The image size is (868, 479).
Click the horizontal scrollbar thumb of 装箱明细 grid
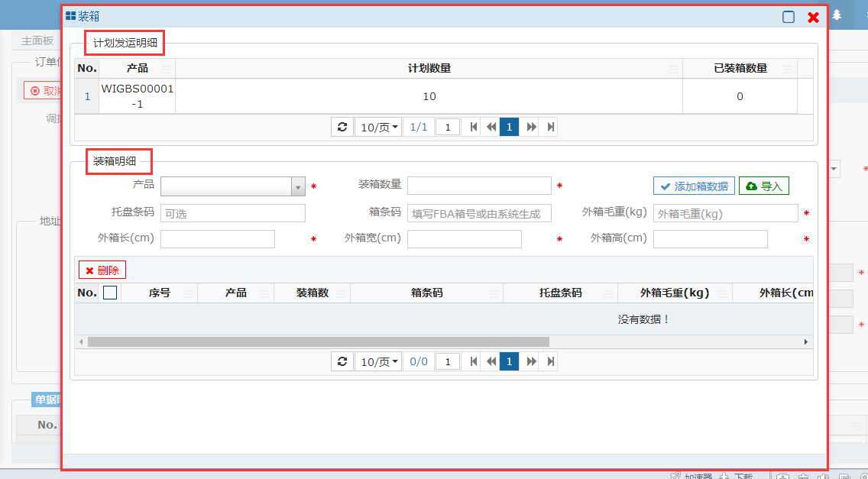click(x=319, y=342)
